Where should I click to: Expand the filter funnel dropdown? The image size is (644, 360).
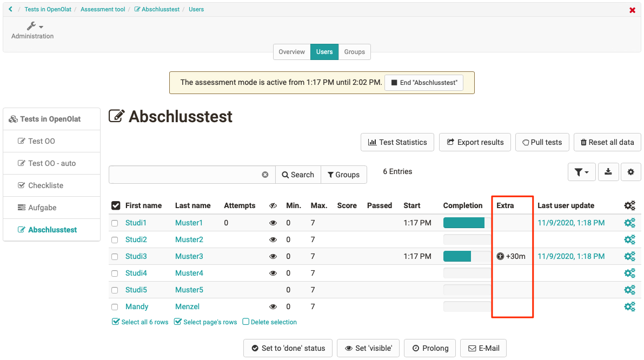582,172
